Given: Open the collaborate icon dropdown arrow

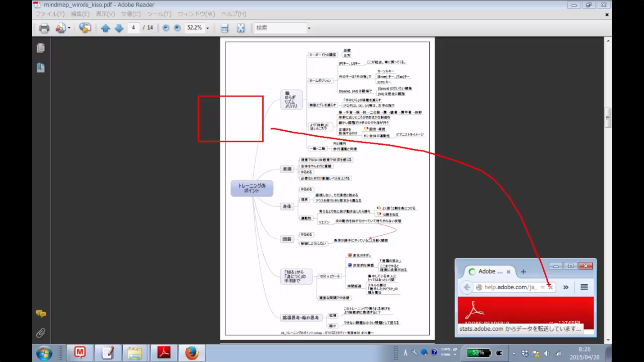Looking at the screenshot, I should (69, 28).
